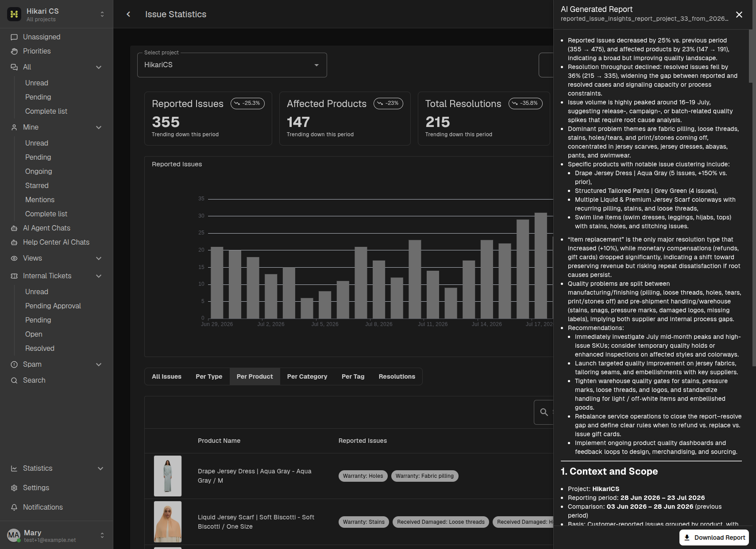Screen dimensions: 756x549
Task: Click the Total Resolutions -35.8% trend badge
Action: click(x=525, y=104)
